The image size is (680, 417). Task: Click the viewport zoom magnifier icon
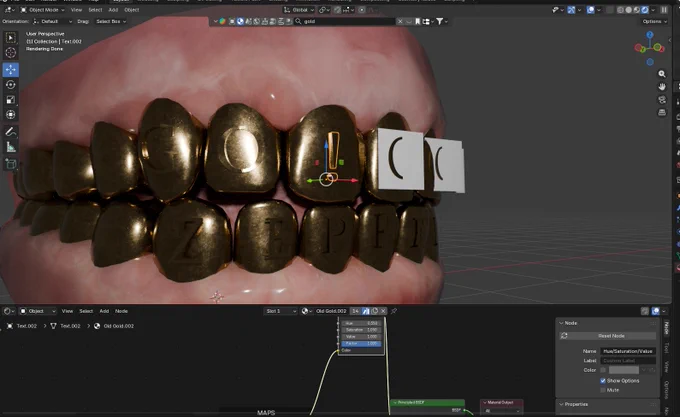pyautogui.click(x=662, y=74)
